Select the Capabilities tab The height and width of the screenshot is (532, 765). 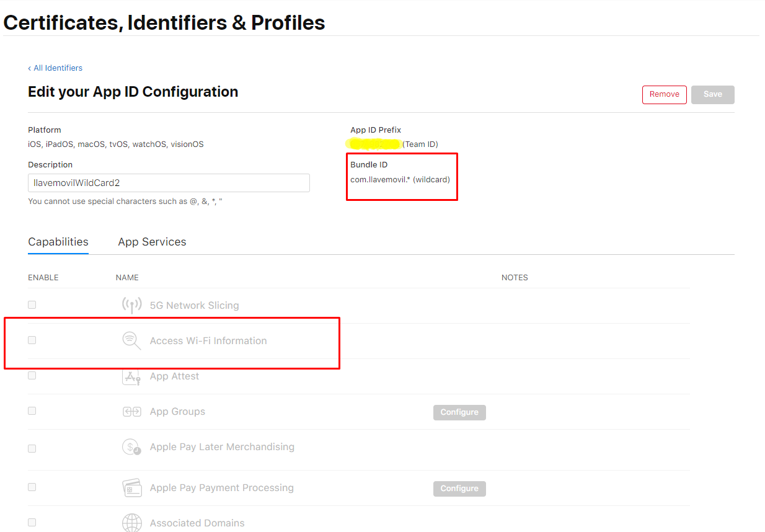click(58, 242)
